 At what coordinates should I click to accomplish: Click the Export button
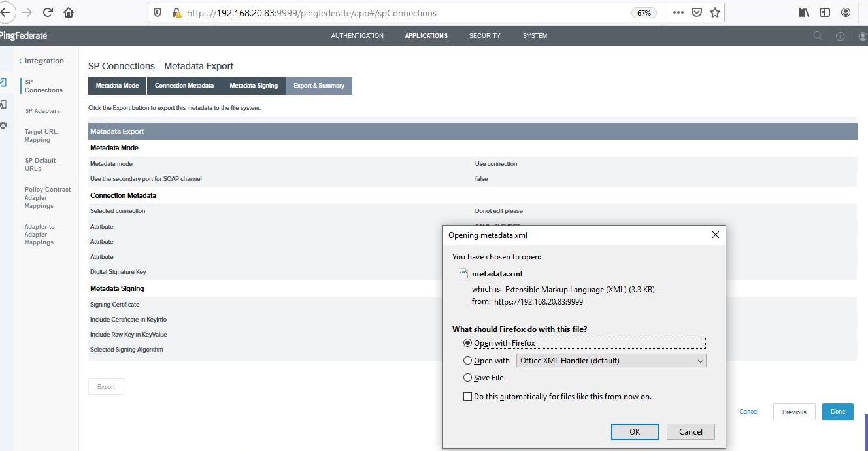pos(106,387)
